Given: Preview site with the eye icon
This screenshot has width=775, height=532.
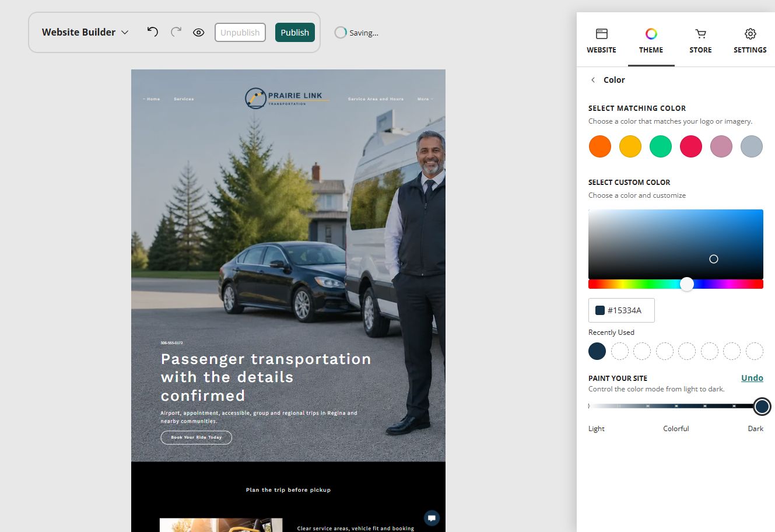Looking at the screenshot, I should point(199,33).
